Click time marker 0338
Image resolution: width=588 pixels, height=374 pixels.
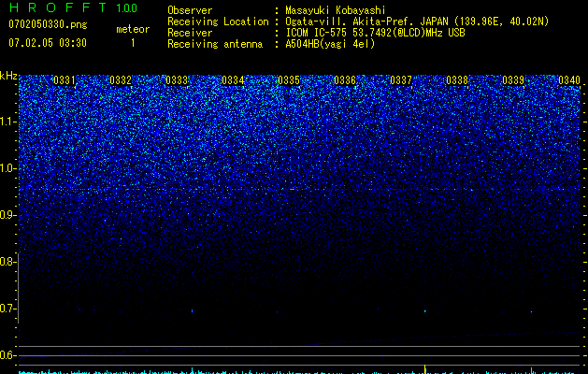[x=457, y=80]
